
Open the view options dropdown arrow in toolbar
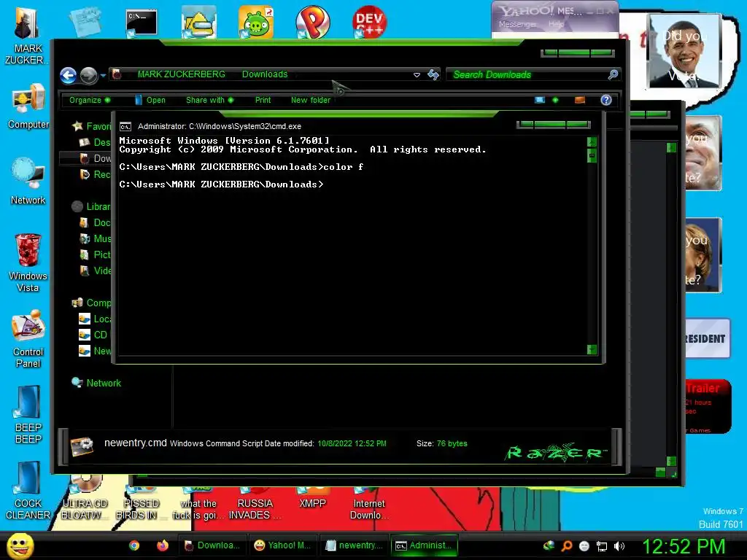tap(555, 100)
